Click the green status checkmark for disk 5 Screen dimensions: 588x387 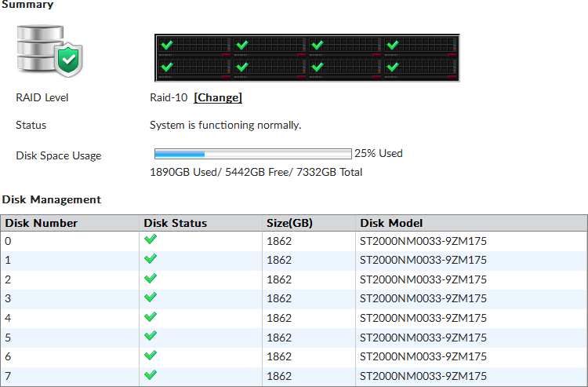pyautogui.click(x=151, y=337)
